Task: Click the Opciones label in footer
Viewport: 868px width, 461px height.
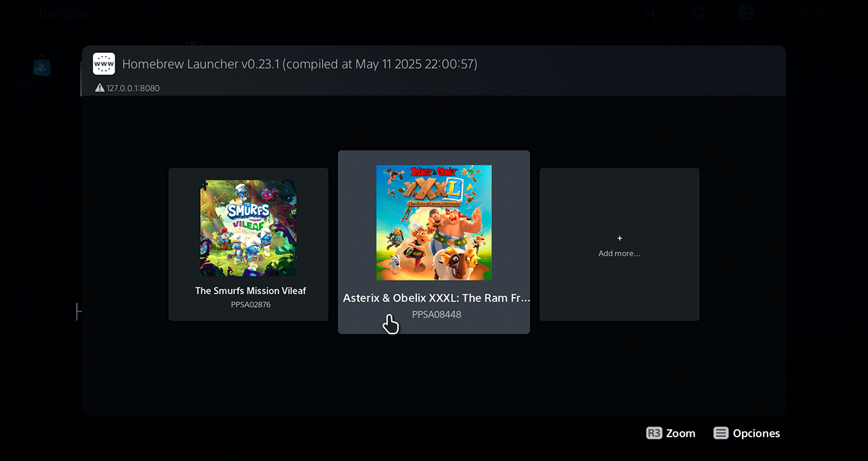Action: click(756, 433)
